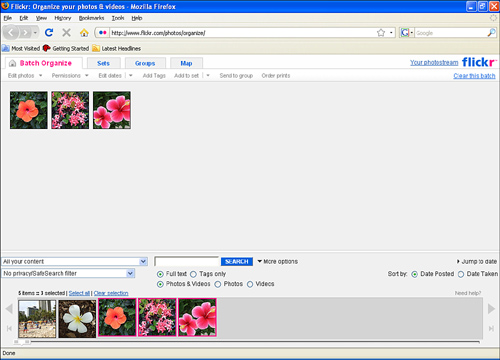Select the Videos radio button
Image resolution: width=500 pixels, height=360 pixels.
(250, 284)
